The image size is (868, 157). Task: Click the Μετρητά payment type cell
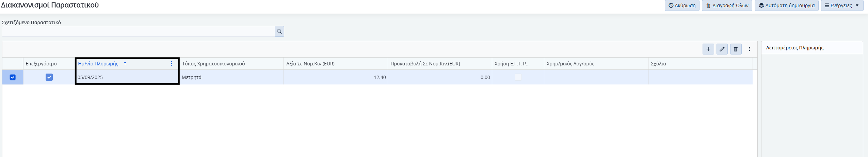[192, 77]
